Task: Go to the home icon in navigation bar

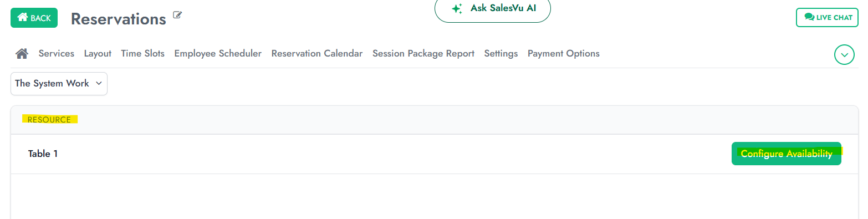Action: [22, 53]
